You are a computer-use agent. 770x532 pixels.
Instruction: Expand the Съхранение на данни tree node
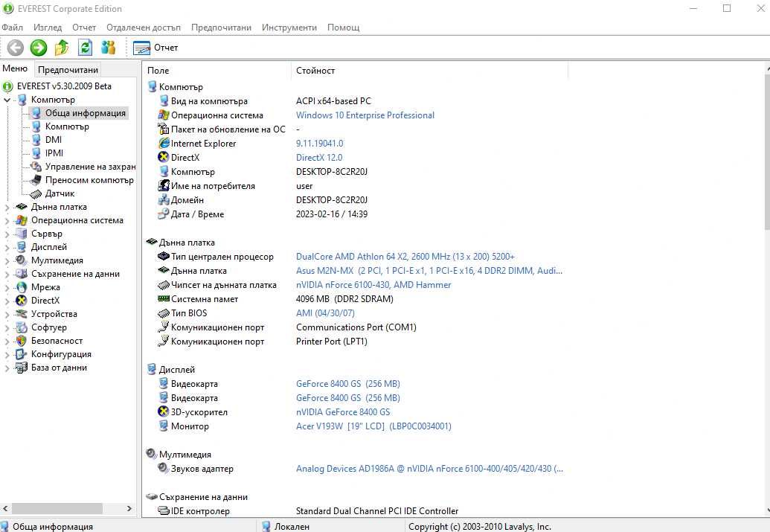click(7, 274)
